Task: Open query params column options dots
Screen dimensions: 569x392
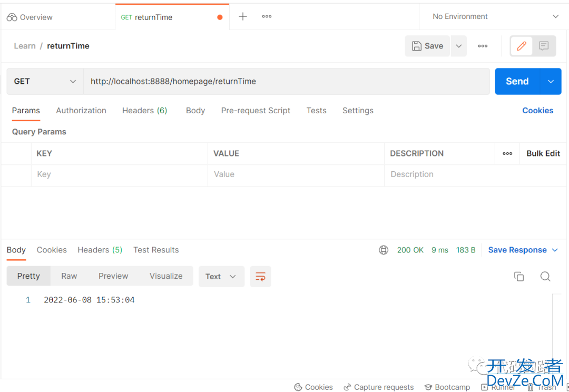Action: tap(507, 154)
